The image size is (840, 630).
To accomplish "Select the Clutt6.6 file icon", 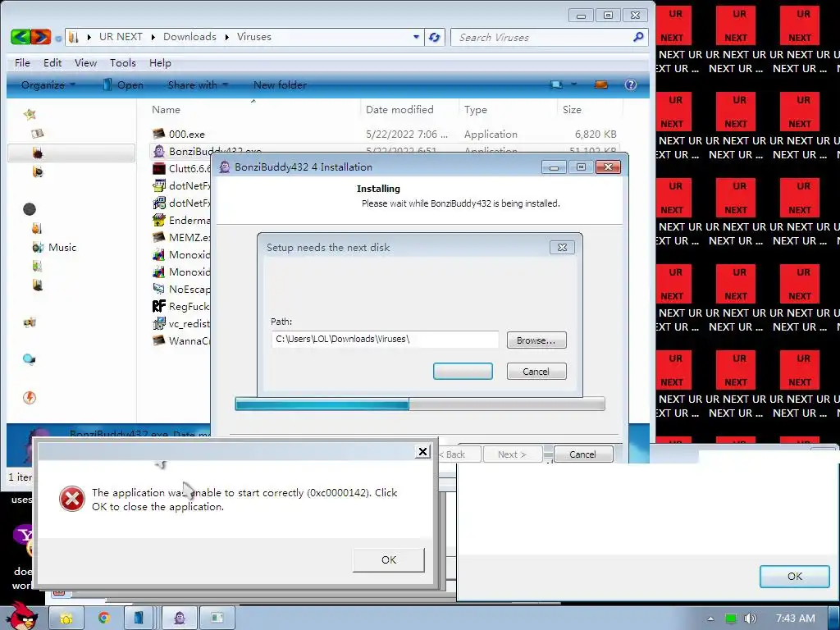I will click(x=158, y=168).
